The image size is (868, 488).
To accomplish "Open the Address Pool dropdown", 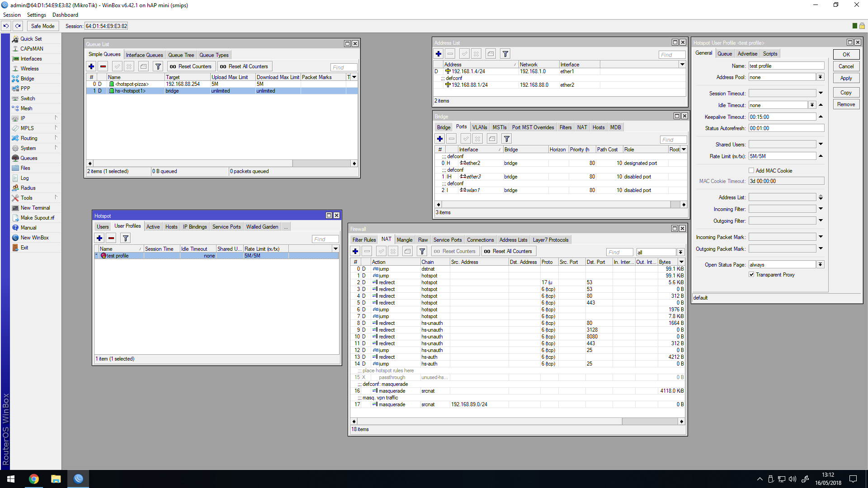I will pos(820,77).
